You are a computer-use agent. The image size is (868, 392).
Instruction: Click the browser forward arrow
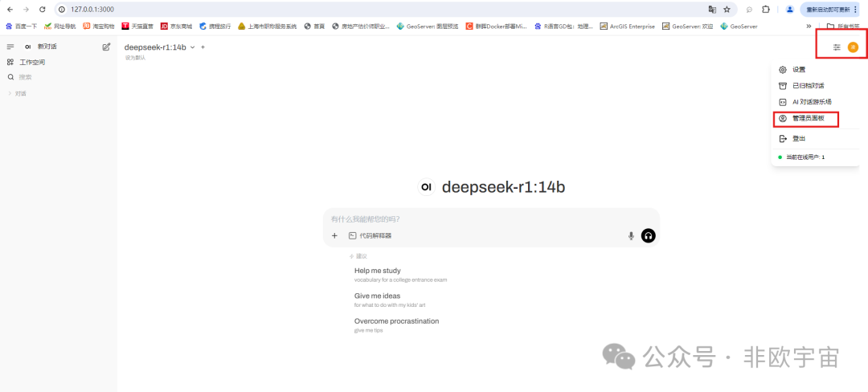tap(26, 10)
